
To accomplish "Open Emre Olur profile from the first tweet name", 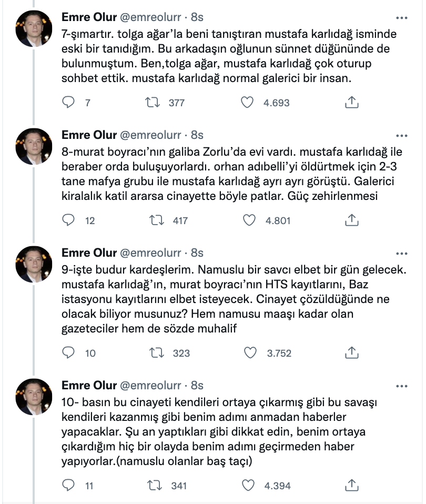I will coord(89,17).
